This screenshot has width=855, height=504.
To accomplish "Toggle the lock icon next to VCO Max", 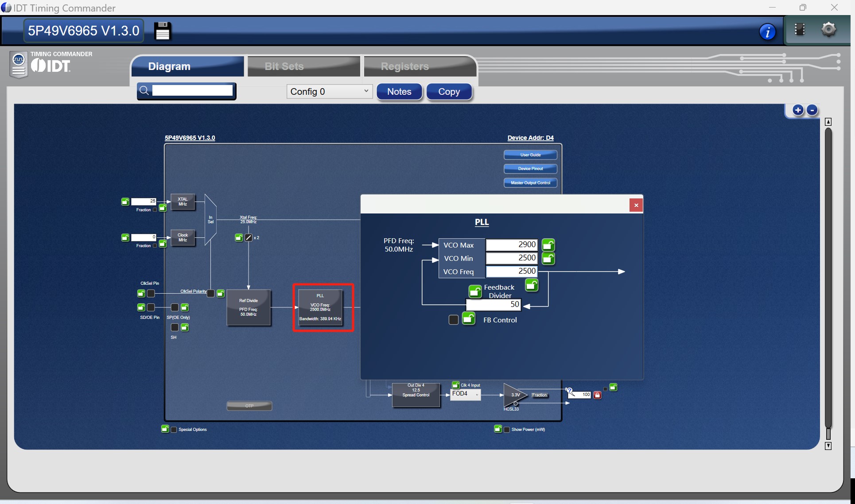I will [548, 245].
